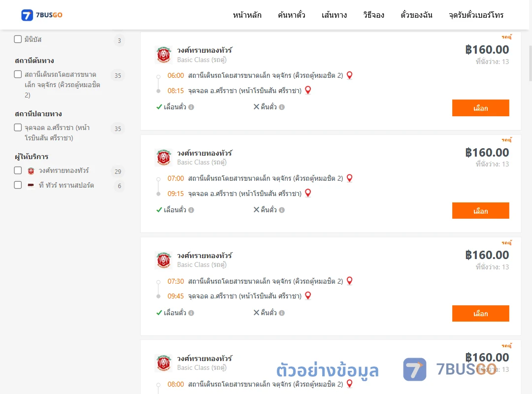Select the 07:00 trip with เลือก button
Screen dimensions: 532x394
480,211
